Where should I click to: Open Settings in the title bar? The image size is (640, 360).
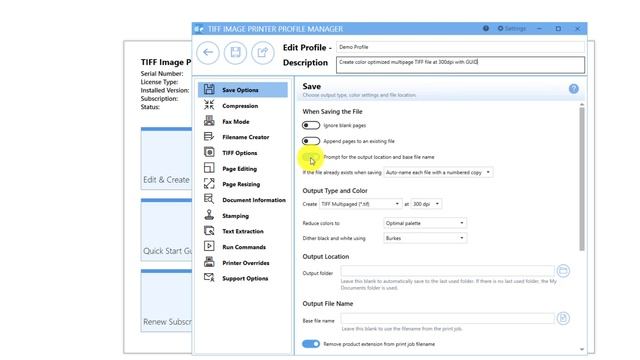click(512, 29)
